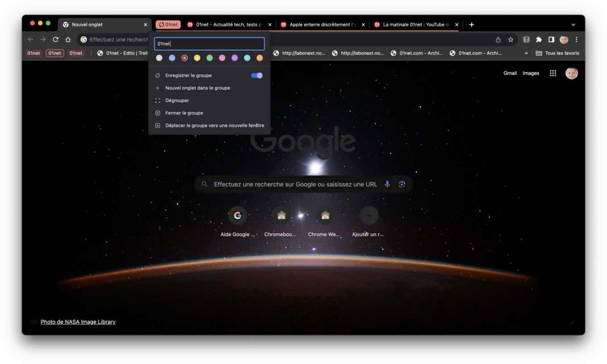This screenshot has height=364, width=607.
Task: Pick the orange group color
Action: click(x=259, y=58)
